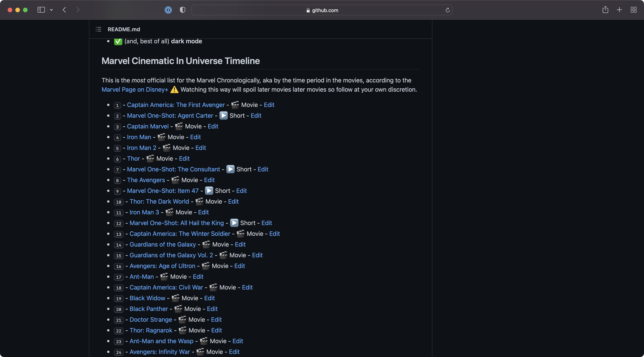
Task: Go back to the previous page
Action: point(64,10)
